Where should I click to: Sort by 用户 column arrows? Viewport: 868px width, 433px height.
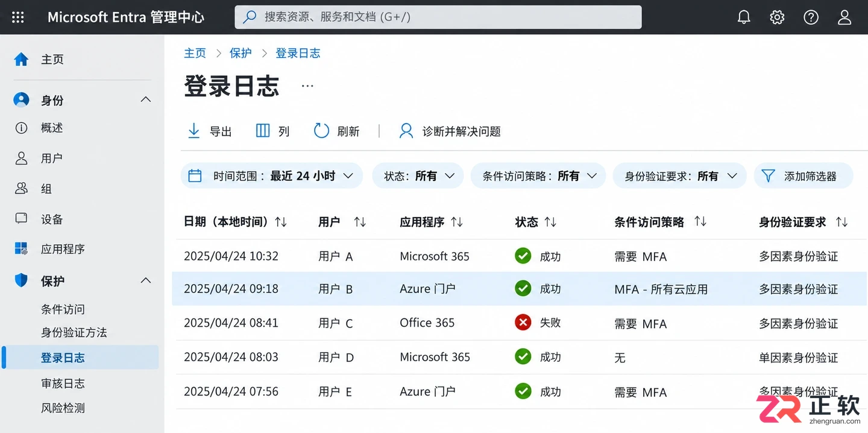click(360, 222)
